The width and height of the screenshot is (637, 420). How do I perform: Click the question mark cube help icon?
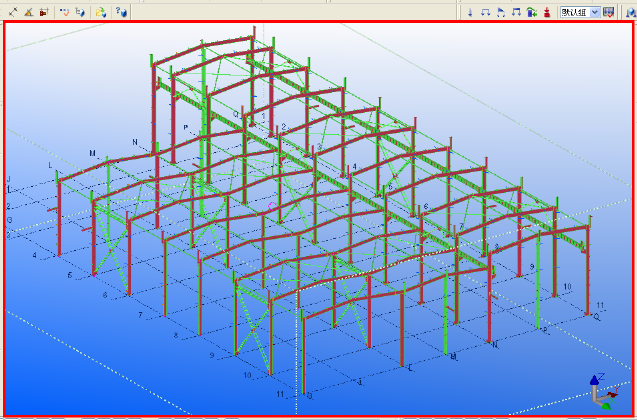[120, 11]
